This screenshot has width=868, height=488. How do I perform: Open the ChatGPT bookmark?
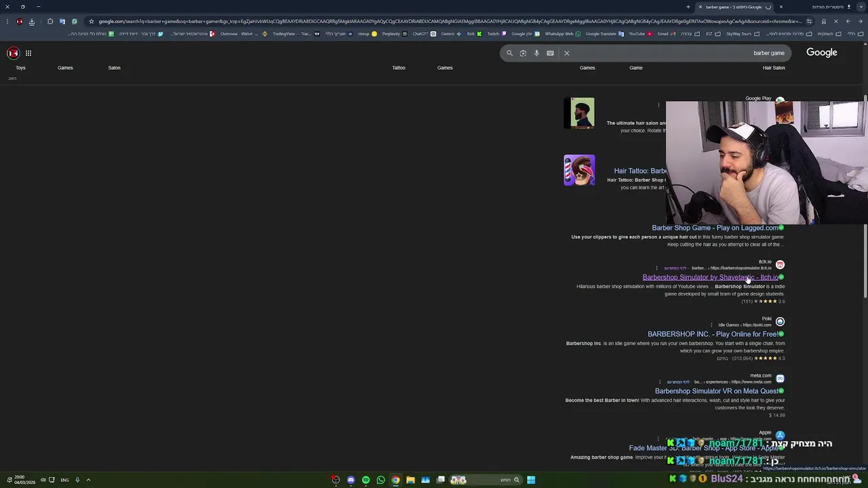click(424, 34)
